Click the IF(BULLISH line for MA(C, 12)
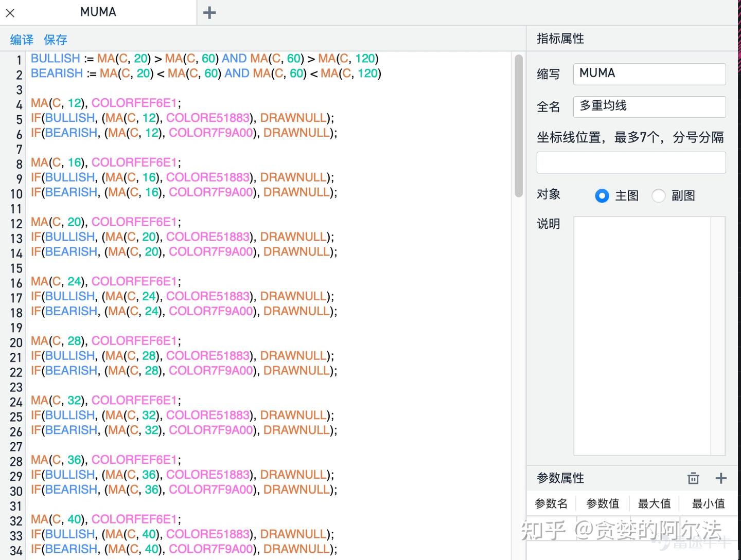This screenshot has height=560, width=741. (x=182, y=118)
